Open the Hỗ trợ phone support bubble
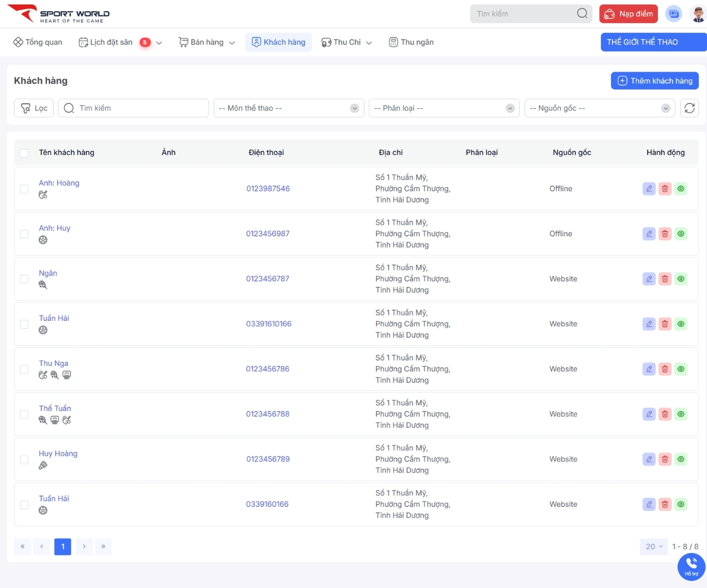The image size is (707, 588). pos(691,566)
